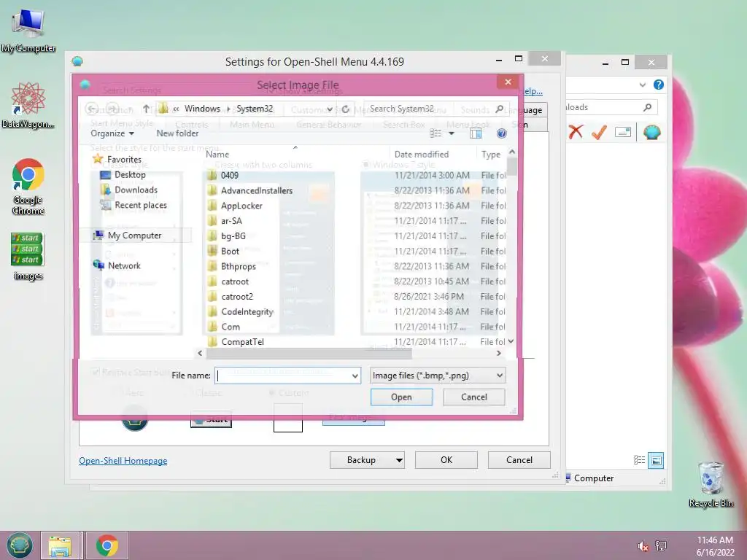747x560 pixels.
Task: Launch Chrome from the taskbar
Action: coord(107,545)
